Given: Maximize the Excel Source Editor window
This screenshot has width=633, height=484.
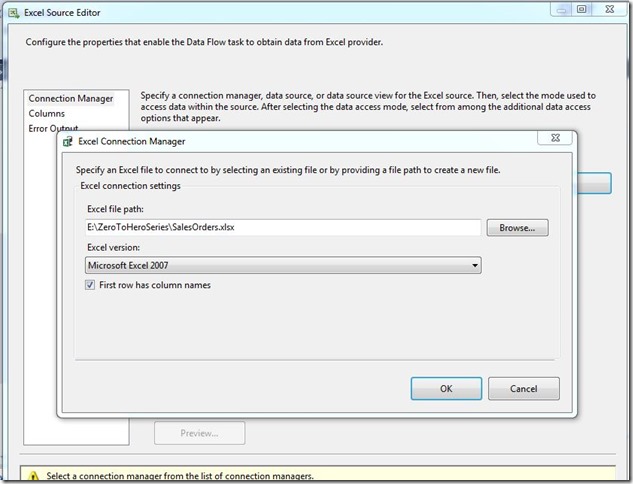Looking at the screenshot, I should pyautogui.click(x=581, y=9).
